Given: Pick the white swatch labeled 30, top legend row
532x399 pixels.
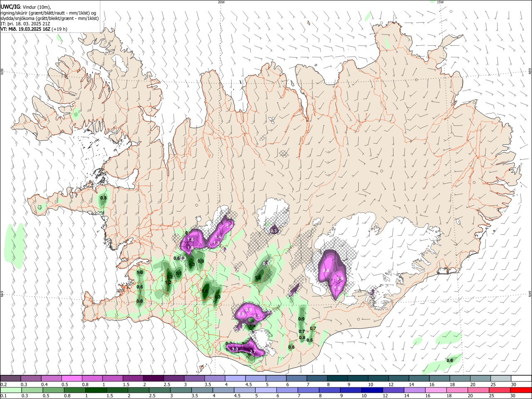Looking at the screenshot, I should click(521, 379).
